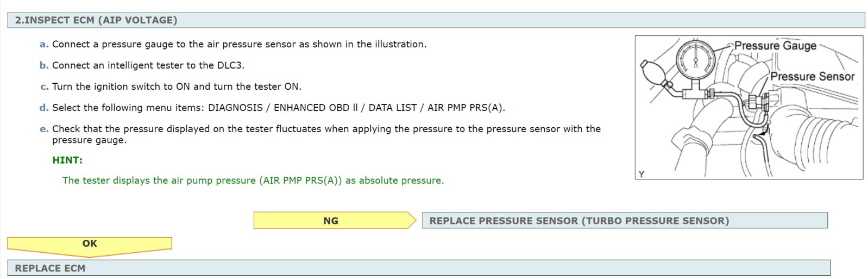Click the step letter 'a.' marker
The width and height of the screenshot is (868, 279).
[44, 44]
